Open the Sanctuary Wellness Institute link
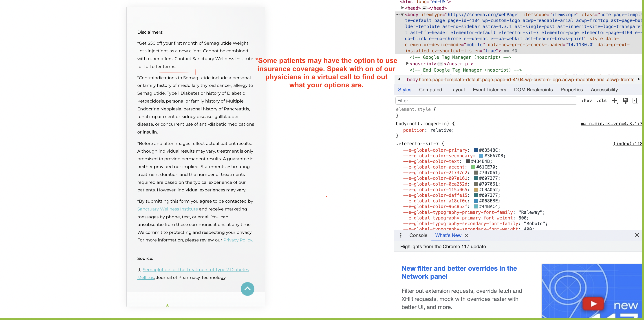The width and height of the screenshot is (644, 320). (x=168, y=209)
